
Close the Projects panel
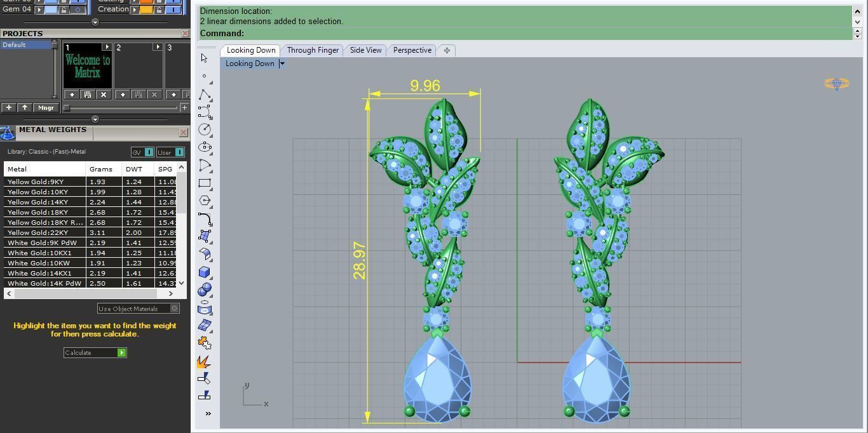185,34
